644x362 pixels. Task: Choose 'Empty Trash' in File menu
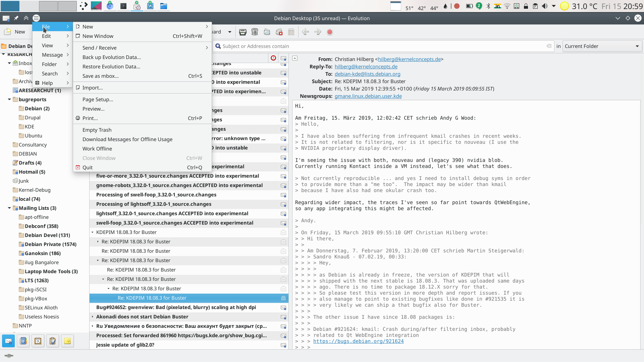click(x=142, y=130)
